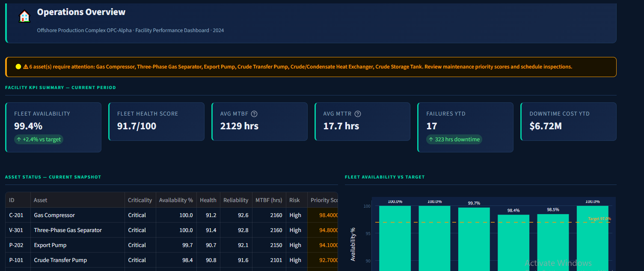
Task: Sort table by Reliability column header
Action: (x=236, y=200)
